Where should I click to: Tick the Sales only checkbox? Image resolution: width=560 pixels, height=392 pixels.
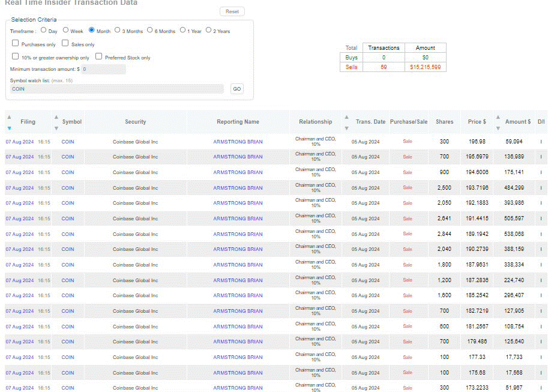coord(65,43)
